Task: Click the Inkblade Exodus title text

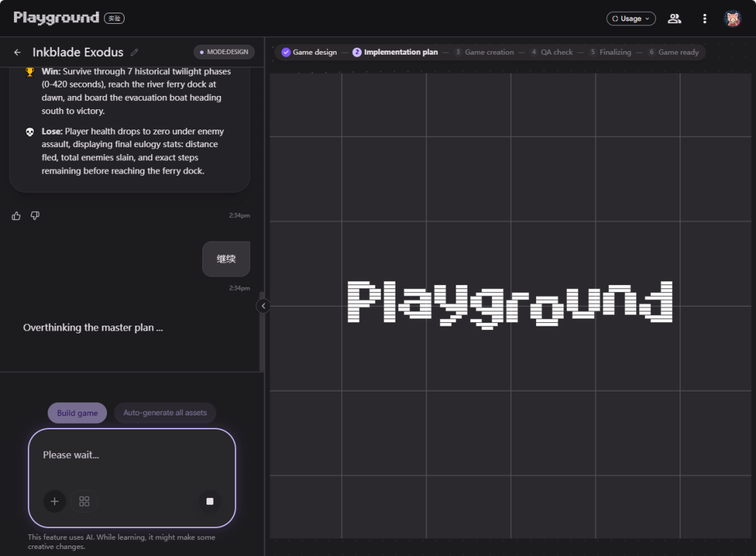Action: [78, 52]
